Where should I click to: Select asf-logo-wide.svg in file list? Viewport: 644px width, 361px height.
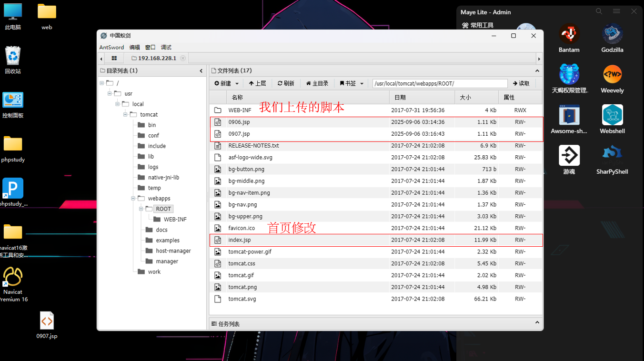(376, 157)
